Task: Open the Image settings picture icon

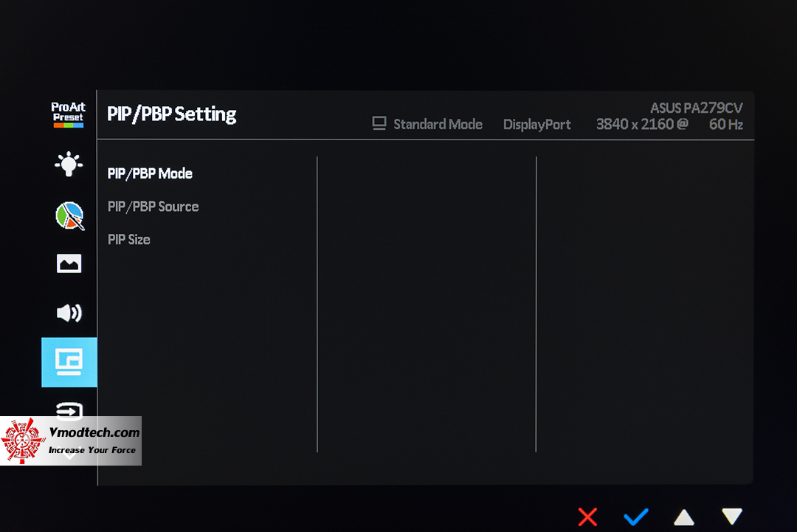Action: [x=69, y=263]
